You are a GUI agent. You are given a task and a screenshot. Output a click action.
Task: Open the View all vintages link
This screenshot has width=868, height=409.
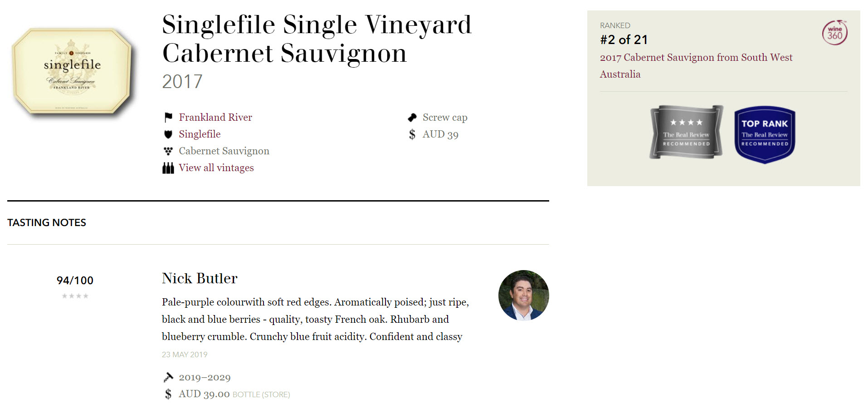coord(216,168)
